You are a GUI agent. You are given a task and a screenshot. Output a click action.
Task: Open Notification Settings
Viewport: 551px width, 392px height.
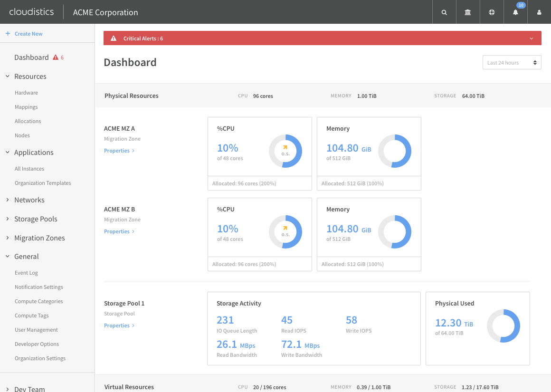tap(39, 287)
